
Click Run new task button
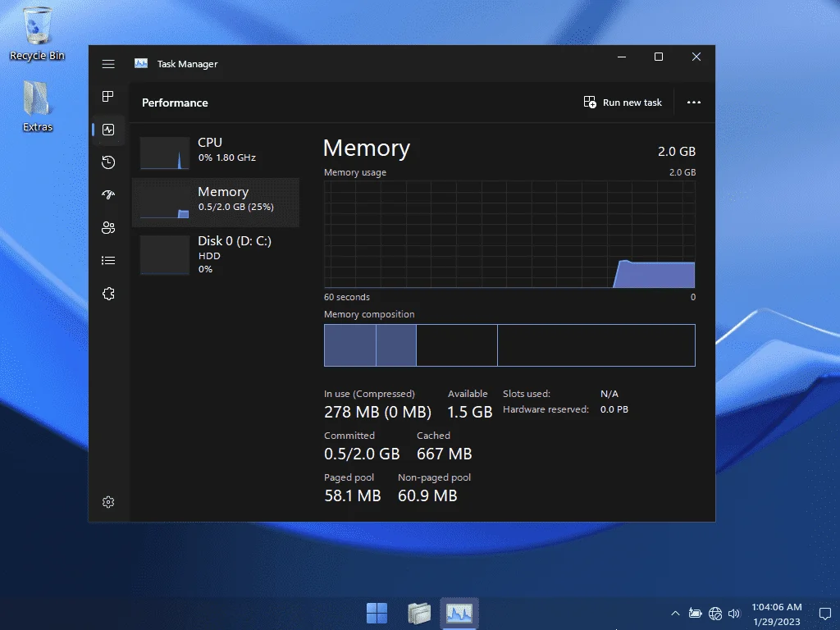pos(623,103)
